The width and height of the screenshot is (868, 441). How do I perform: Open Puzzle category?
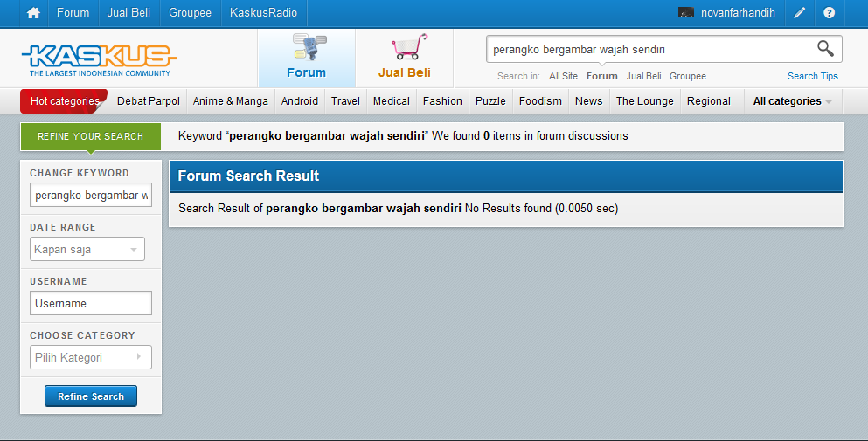pos(490,101)
